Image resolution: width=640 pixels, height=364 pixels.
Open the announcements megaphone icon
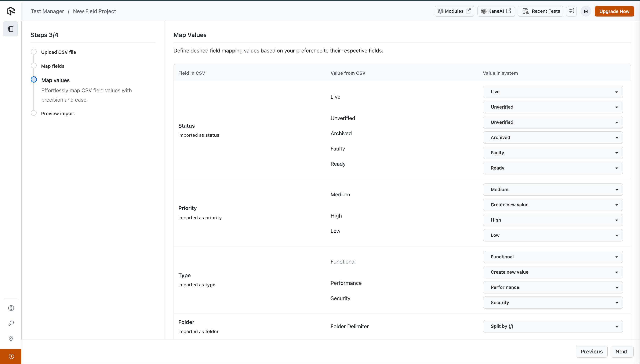(571, 11)
